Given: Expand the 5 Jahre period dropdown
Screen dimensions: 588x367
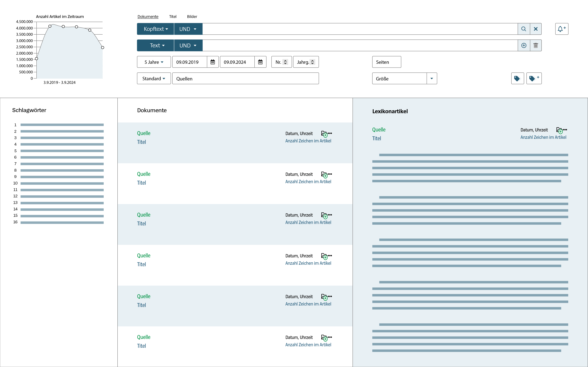Looking at the screenshot, I should point(154,62).
